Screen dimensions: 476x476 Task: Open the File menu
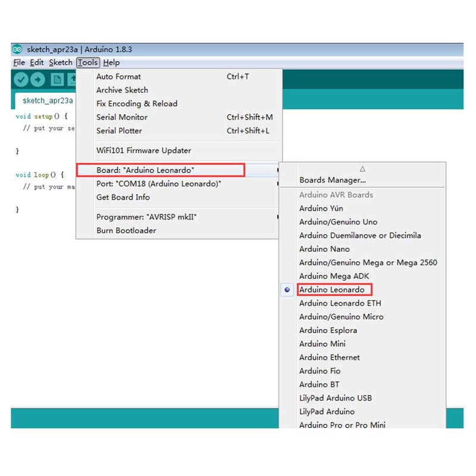(19, 62)
